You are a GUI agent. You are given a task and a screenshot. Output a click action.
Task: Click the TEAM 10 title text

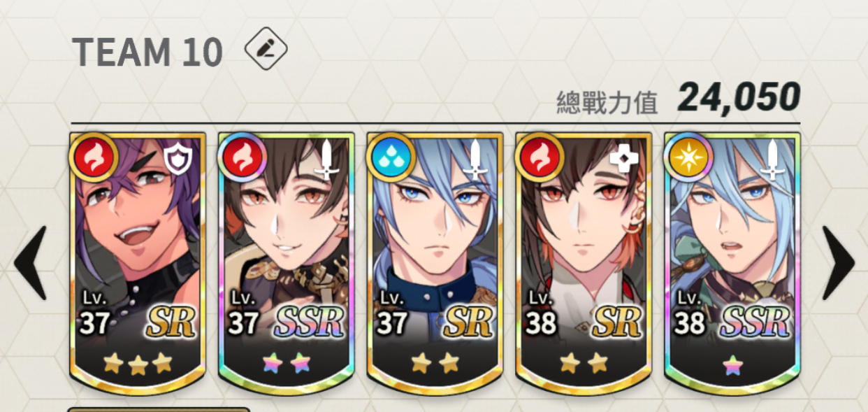click(x=147, y=52)
